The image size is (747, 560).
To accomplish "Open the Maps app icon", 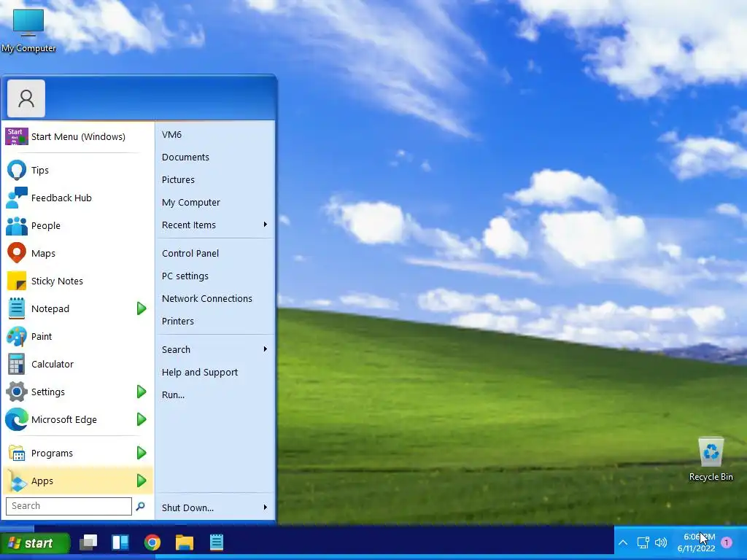I will [x=17, y=253].
